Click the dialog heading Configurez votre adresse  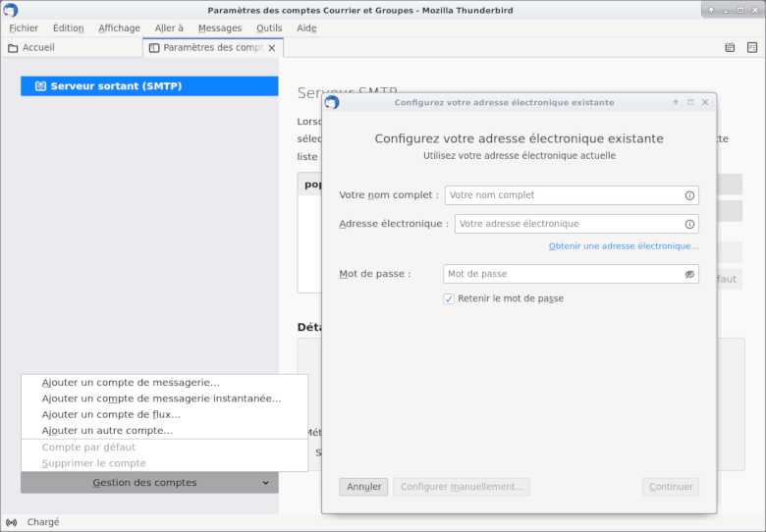pos(519,138)
